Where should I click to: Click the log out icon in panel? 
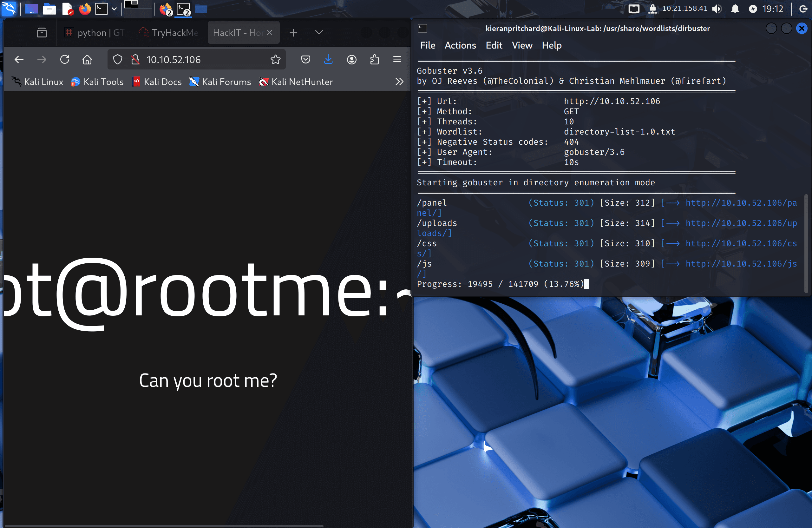(803, 9)
